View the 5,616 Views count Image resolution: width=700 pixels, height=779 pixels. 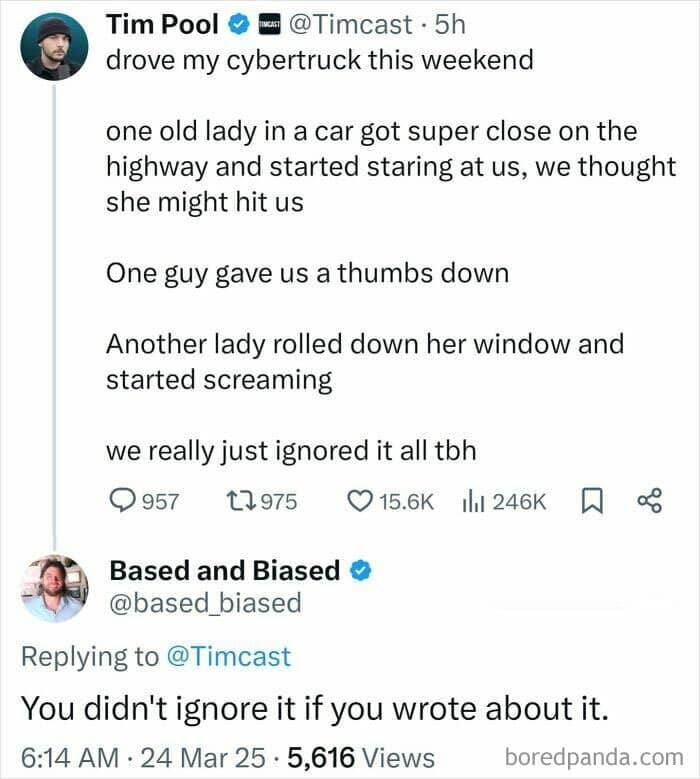pos(362,757)
